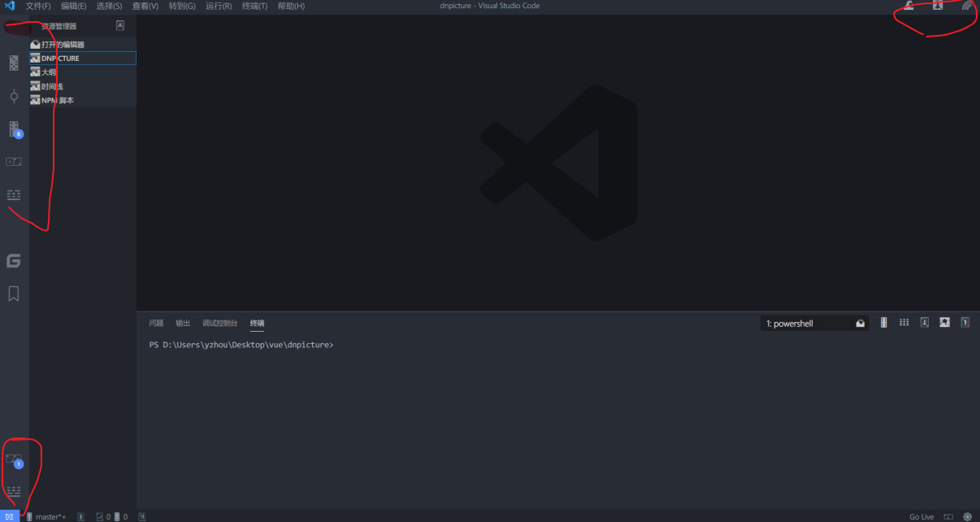
Task: Open the 终端(T) menu
Action: [254, 6]
